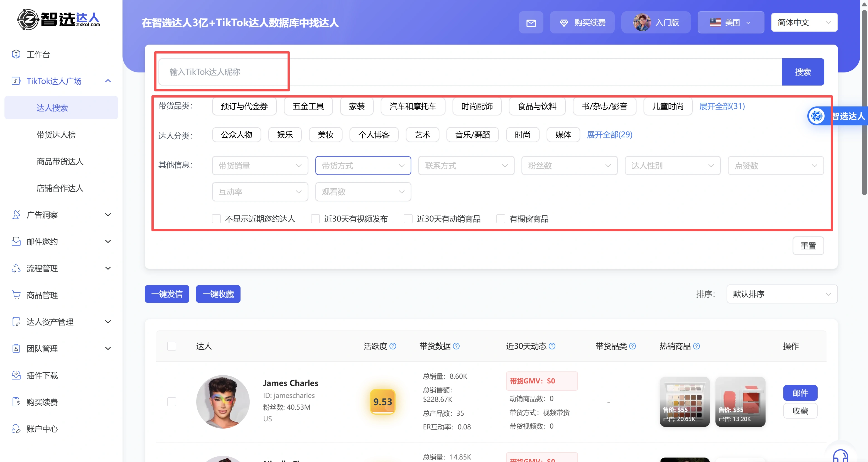Image resolution: width=868 pixels, height=462 pixels.
Task: Click the $55 eyeshadow palette product thumbnail
Action: (x=684, y=401)
